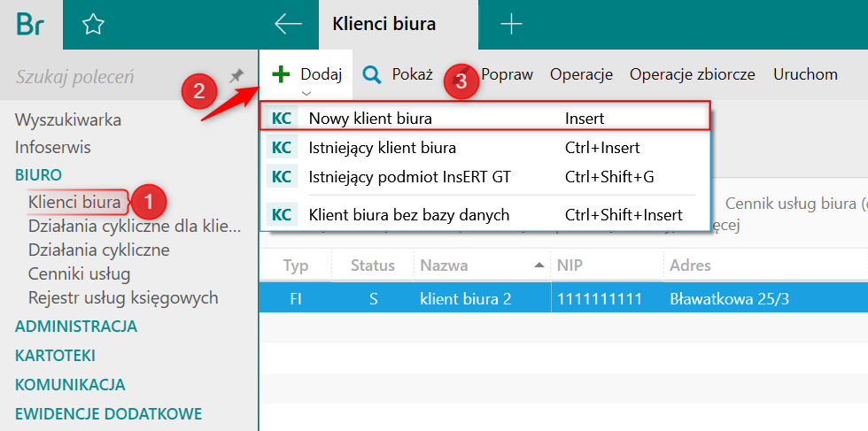Click the NIP cell 1111111111

[x=600, y=299]
